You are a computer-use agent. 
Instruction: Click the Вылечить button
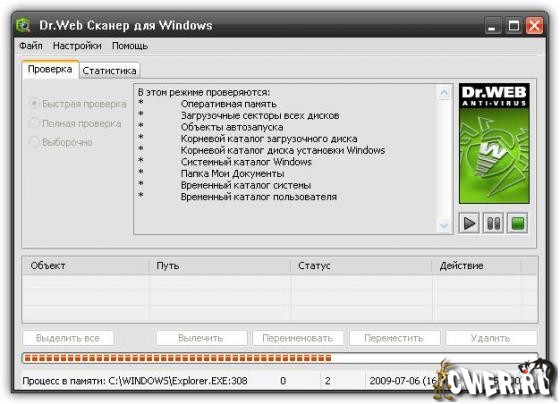click(x=201, y=338)
